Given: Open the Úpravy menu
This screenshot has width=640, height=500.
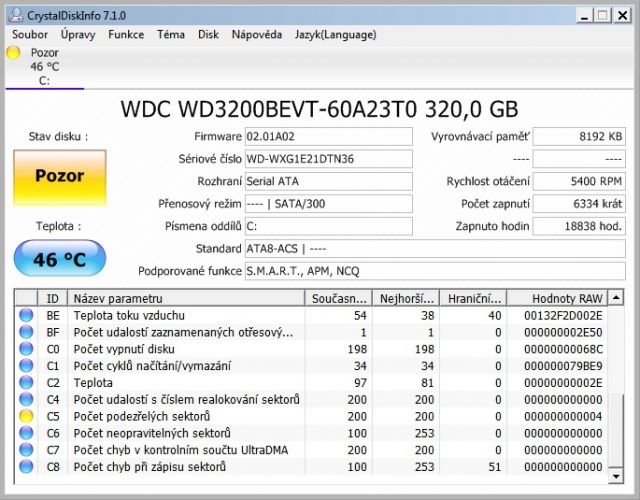Looking at the screenshot, I should pyautogui.click(x=78, y=35).
